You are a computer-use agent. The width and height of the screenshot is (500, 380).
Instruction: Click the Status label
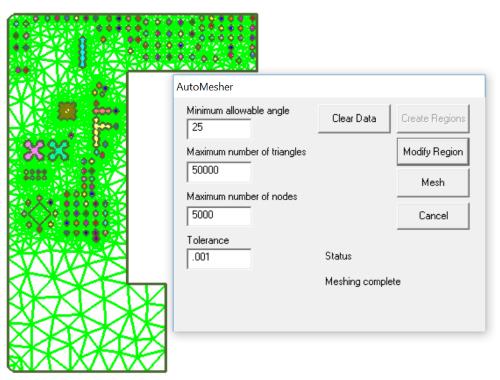click(x=338, y=256)
